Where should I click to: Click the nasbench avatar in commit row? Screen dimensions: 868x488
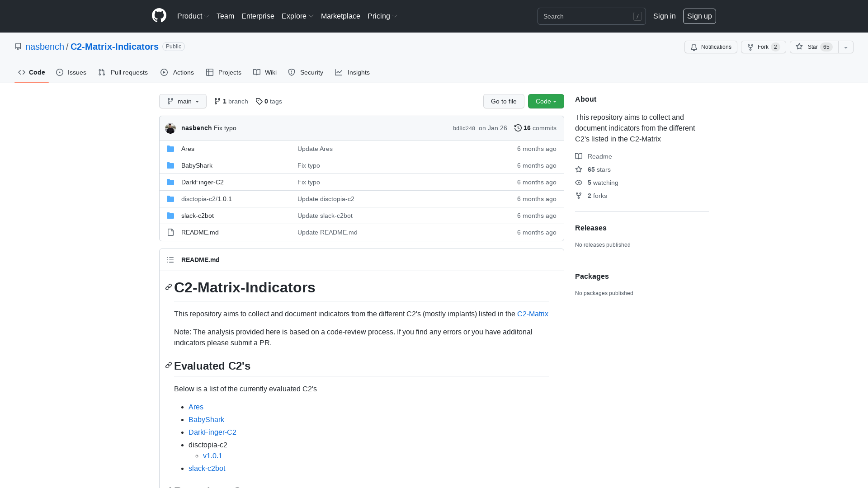coord(170,128)
